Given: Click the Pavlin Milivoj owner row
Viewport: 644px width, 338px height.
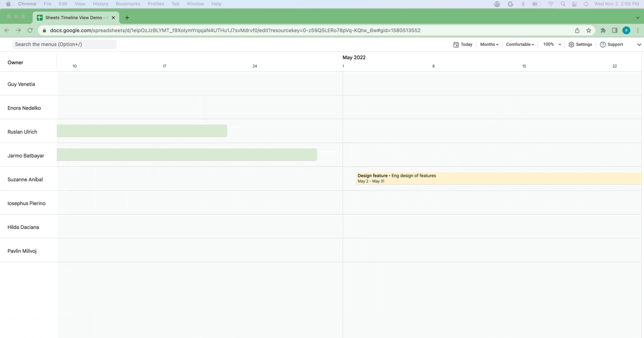Looking at the screenshot, I should (22, 251).
